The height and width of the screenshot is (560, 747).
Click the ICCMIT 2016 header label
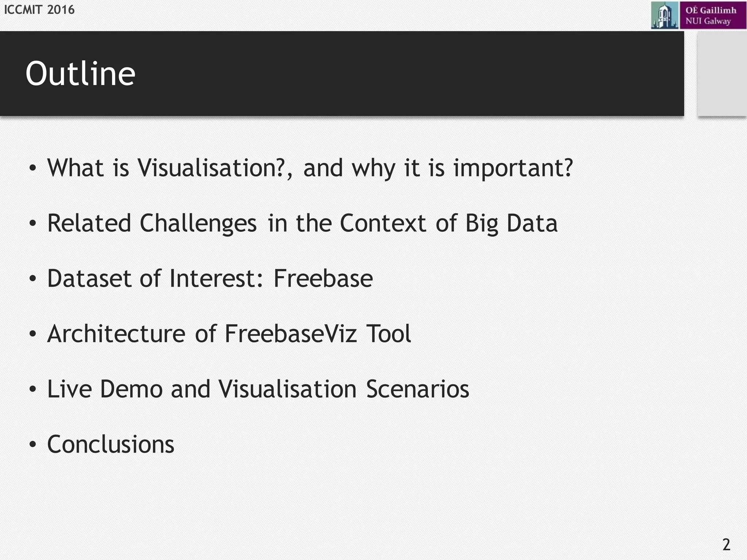39,9
